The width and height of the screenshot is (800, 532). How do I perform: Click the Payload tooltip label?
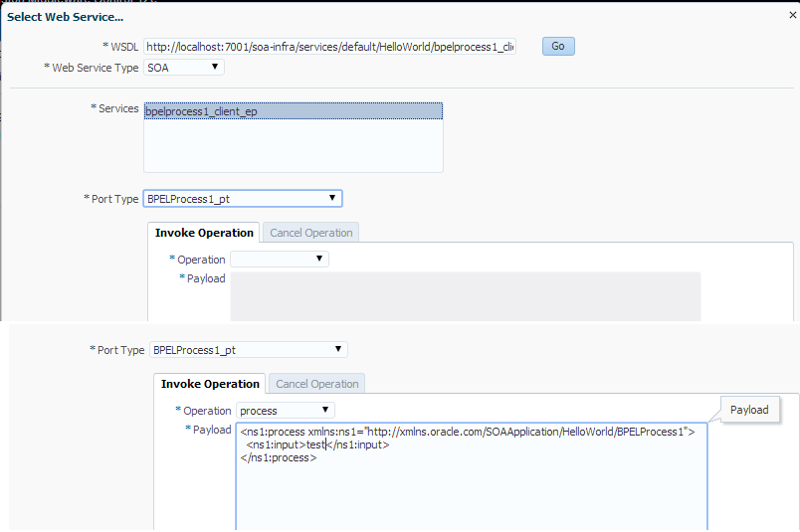tap(749, 410)
